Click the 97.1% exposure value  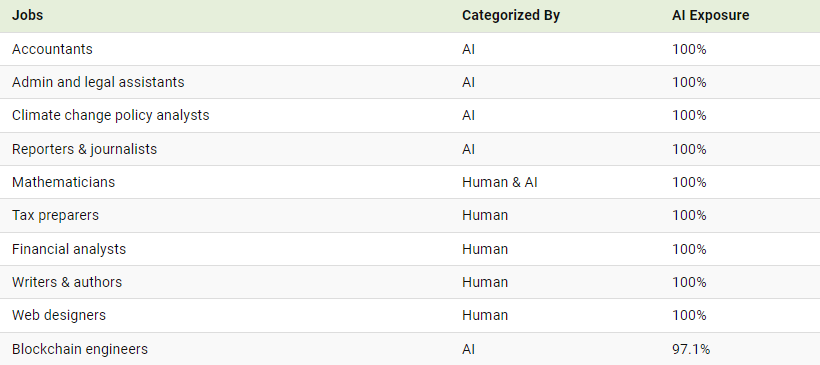pos(691,349)
